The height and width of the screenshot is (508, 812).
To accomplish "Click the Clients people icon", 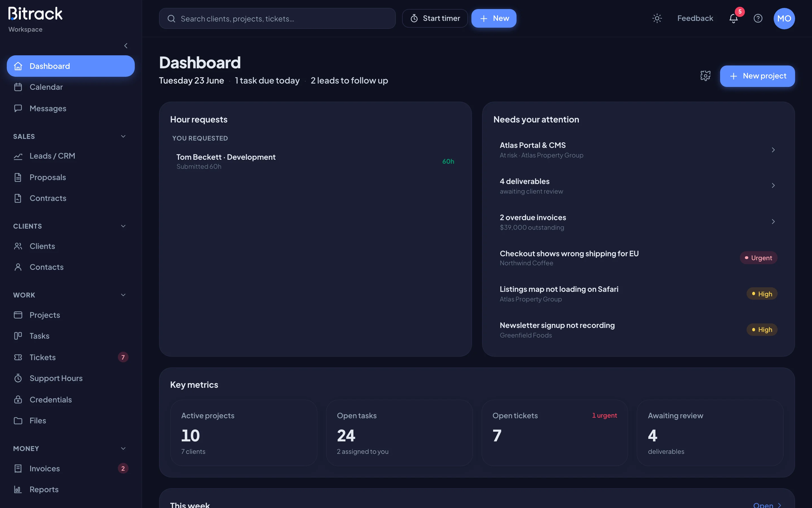I will [x=18, y=246].
